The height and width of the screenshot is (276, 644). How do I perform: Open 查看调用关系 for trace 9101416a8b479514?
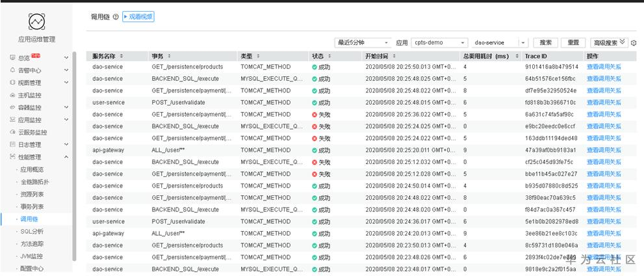click(604, 66)
